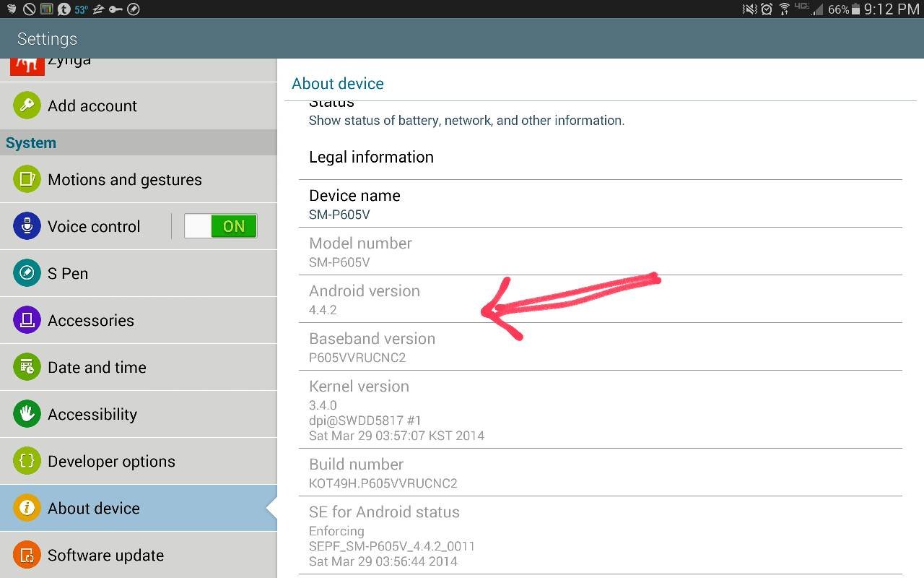The image size is (924, 578).
Task: Open S Pen settings
Action: [139, 273]
